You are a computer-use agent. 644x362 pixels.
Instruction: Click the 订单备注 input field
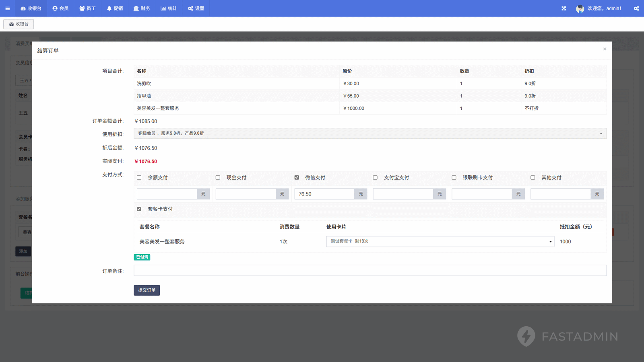(369, 270)
